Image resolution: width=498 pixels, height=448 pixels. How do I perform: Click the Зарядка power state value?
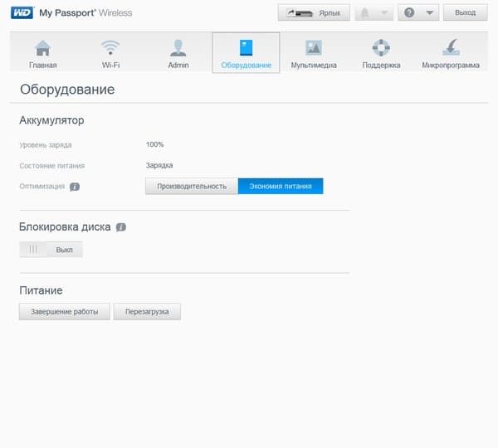pyautogui.click(x=159, y=165)
